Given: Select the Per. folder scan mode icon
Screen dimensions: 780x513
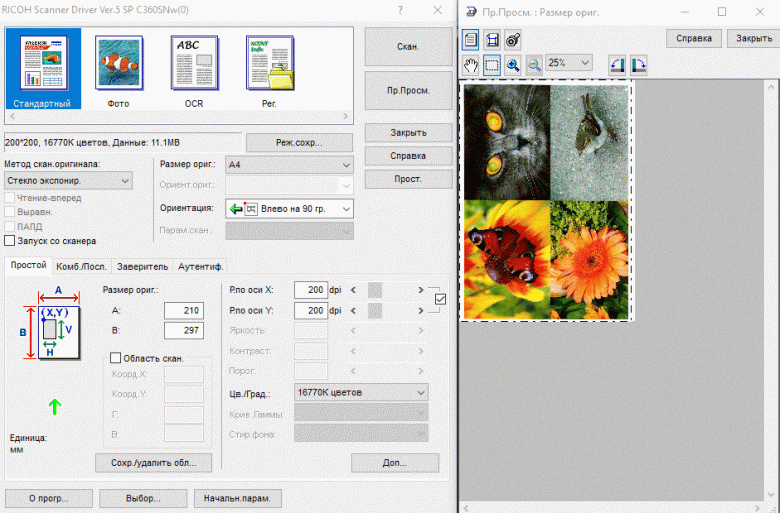Looking at the screenshot, I should 270,69.
